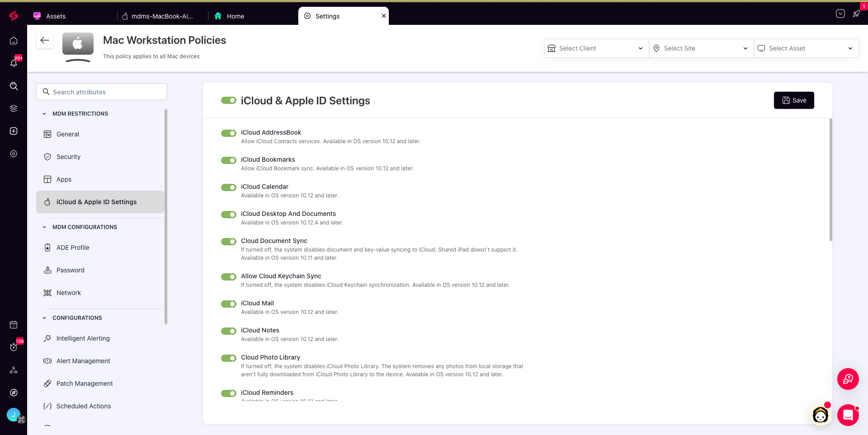Open Apps restrictions in sidebar
The height and width of the screenshot is (435, 868).
tap(100, 179)
